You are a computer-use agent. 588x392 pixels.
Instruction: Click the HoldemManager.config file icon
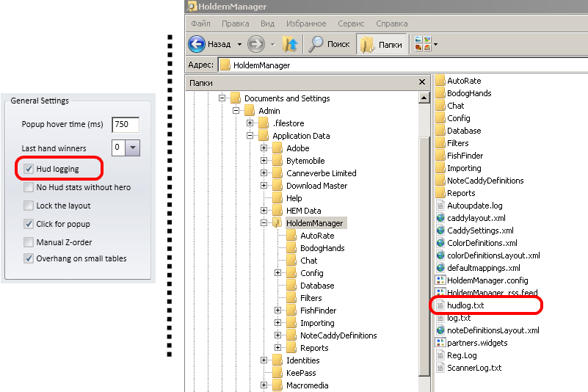pos(440,280)
